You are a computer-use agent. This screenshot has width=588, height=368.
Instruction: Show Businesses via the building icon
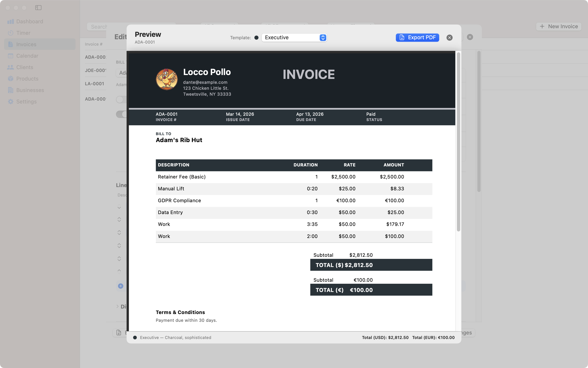10,90
